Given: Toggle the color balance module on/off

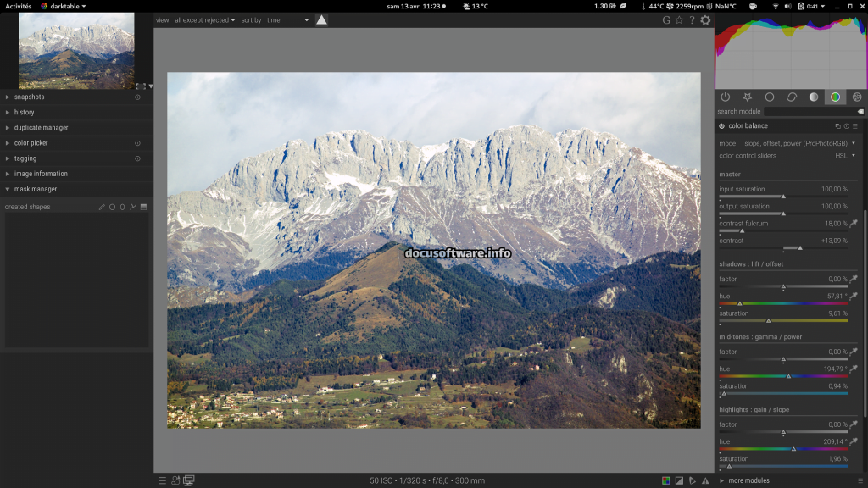Looking at the screenshot, I should pyautogui.click(x=722, y=126).
